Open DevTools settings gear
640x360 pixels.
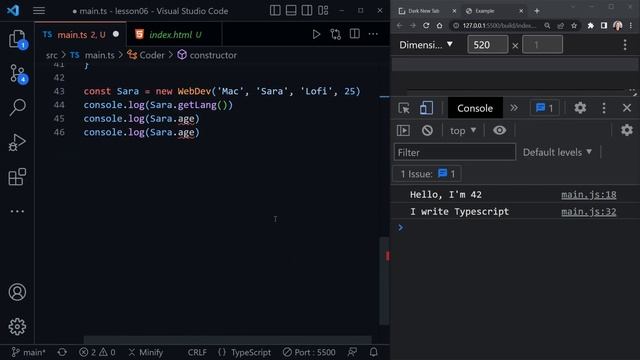tap(580, 108)
